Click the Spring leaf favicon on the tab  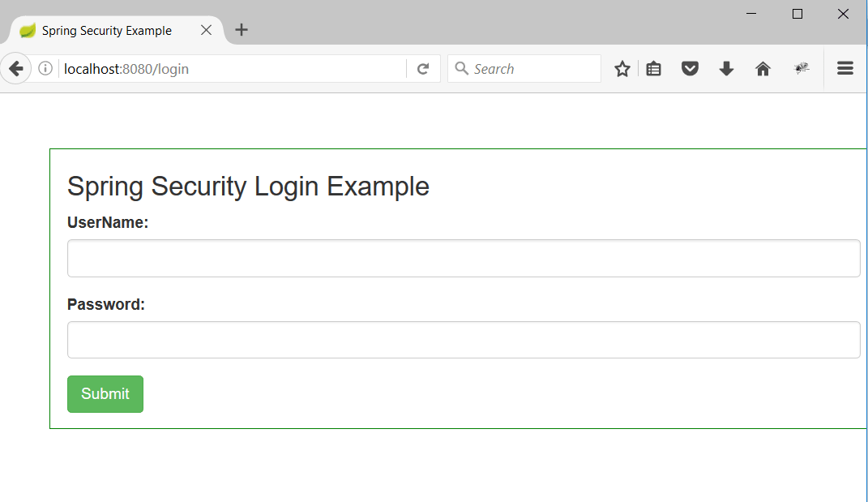pos(27,30)
